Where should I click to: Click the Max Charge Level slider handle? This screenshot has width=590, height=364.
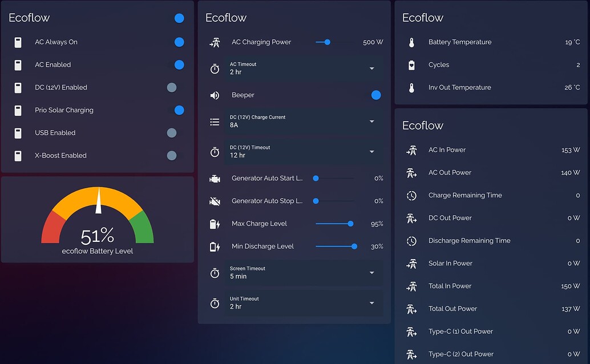coord(351,224)
